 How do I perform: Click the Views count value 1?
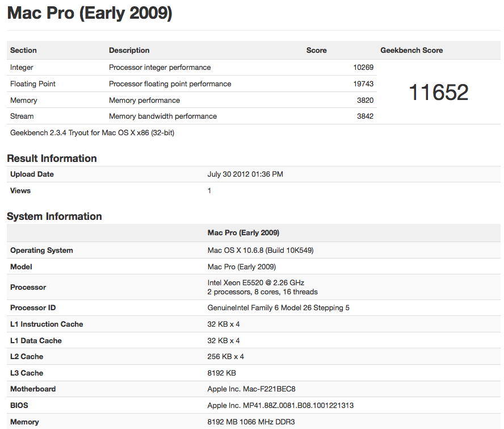coord(209,190)
